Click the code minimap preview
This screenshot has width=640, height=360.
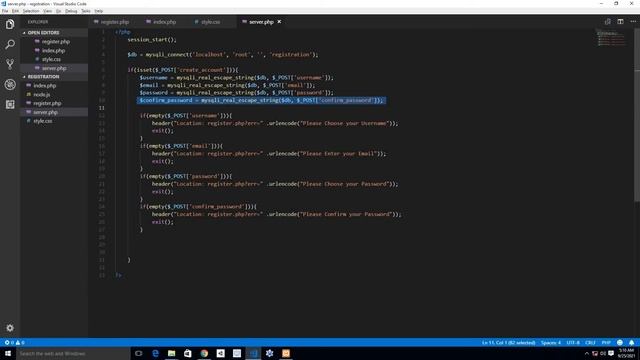pos(611,38)
